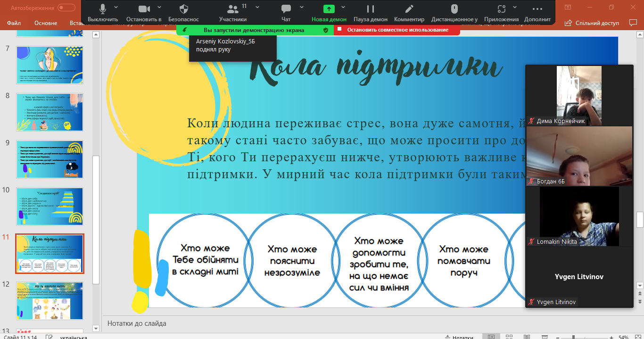Click the slide panel scroll down arrow
The width and height of the screenshot is (644, 339).
click(x=96, y=328)
